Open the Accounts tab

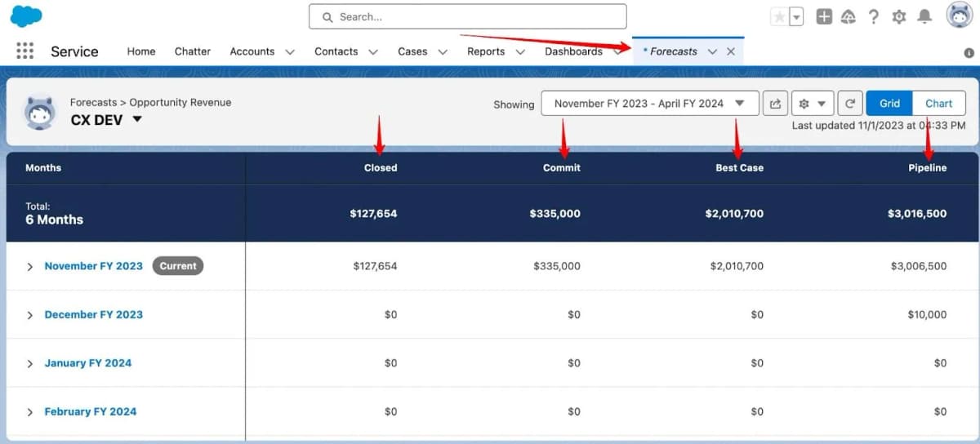(252, 51)
